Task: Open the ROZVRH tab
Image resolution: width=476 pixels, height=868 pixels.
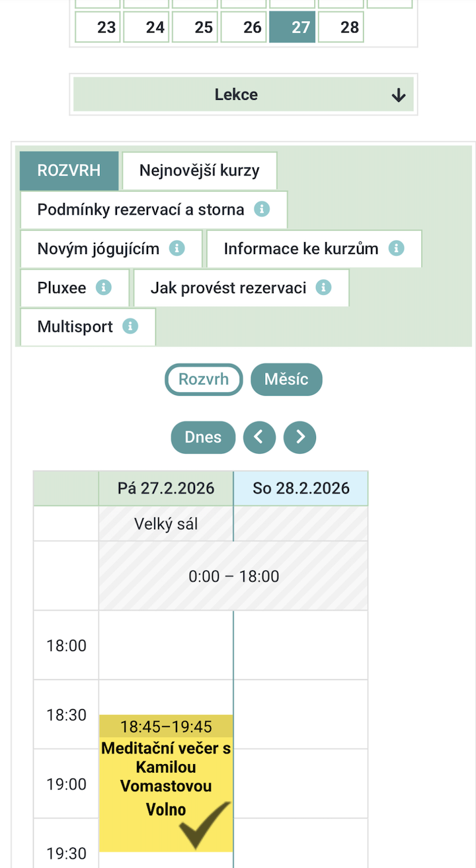Action: pyautogui.click(x=69, y=170)
